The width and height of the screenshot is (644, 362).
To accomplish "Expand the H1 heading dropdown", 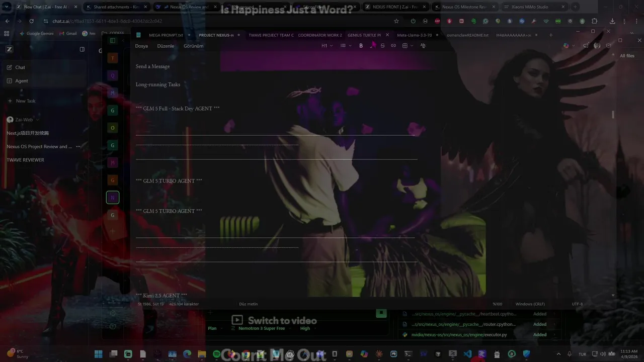I will tap(327, 46).
